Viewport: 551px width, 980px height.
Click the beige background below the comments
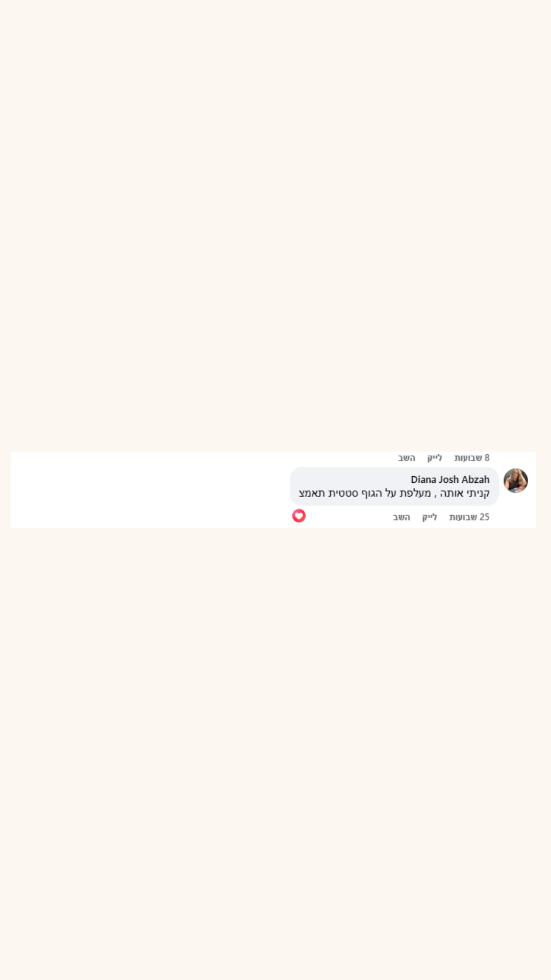[x=275, y=753]
